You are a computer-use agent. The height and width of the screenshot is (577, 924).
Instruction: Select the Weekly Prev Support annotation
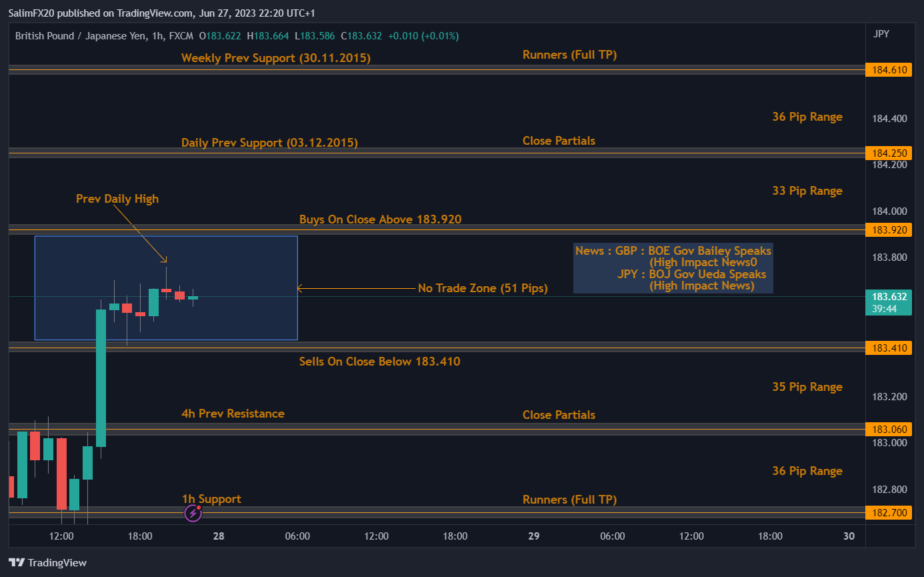pos(275,58)
